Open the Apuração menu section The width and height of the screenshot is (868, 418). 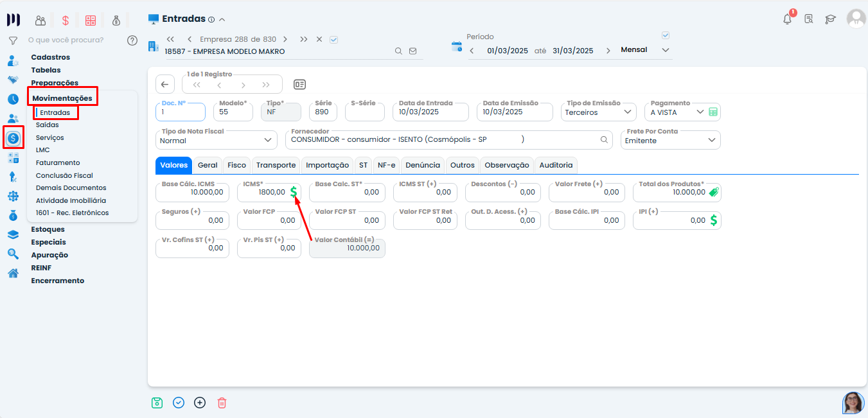49,255
